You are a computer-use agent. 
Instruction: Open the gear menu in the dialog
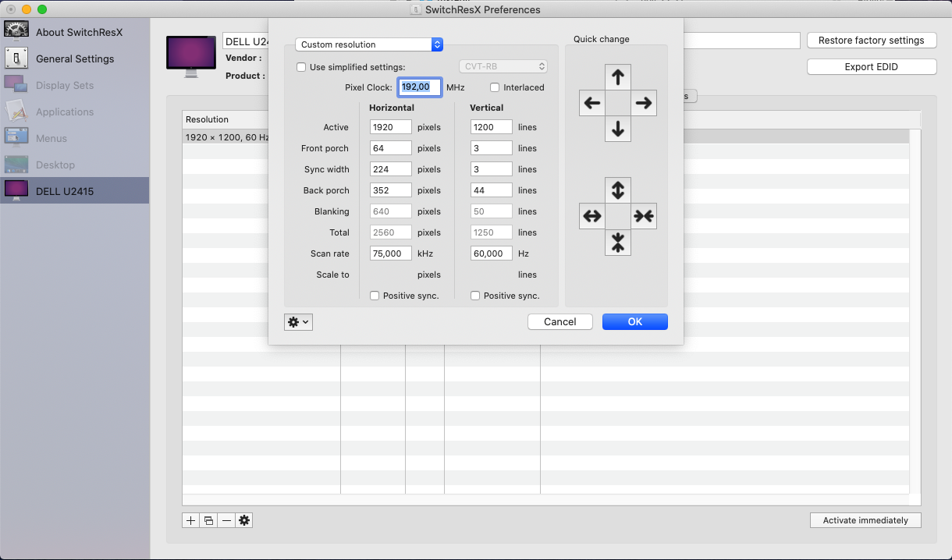[298, 321]
